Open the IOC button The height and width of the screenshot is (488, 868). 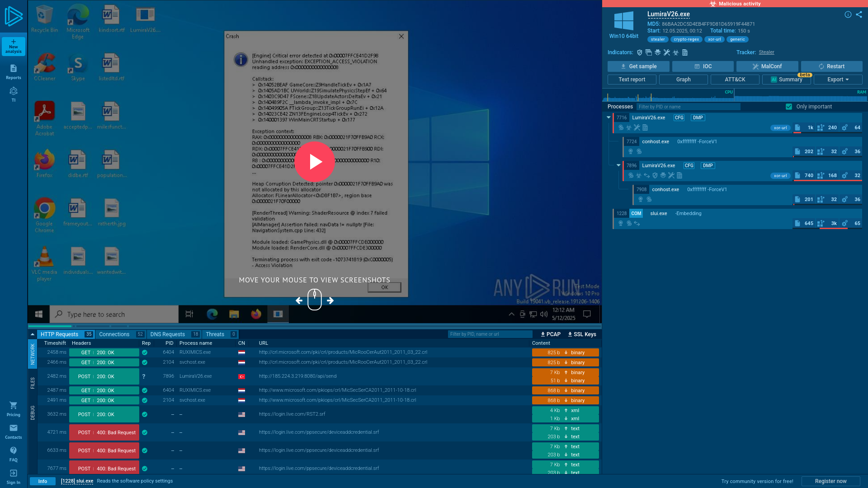point(703,66)
